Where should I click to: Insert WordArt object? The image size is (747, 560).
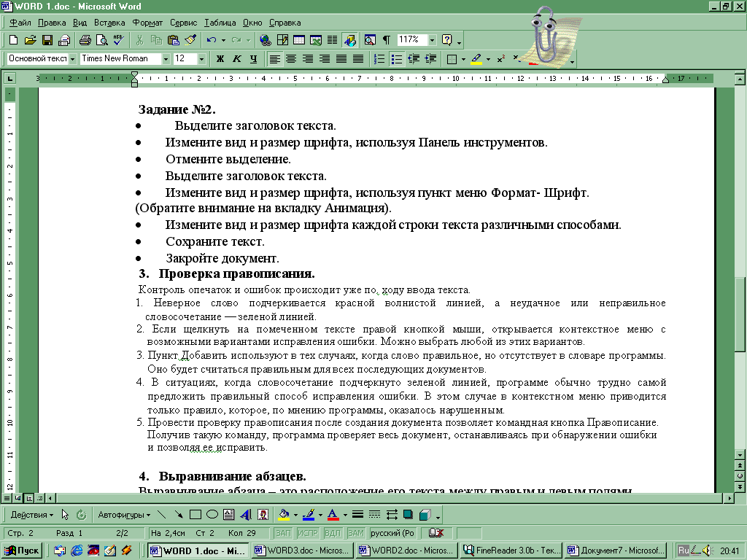(246, 514)
